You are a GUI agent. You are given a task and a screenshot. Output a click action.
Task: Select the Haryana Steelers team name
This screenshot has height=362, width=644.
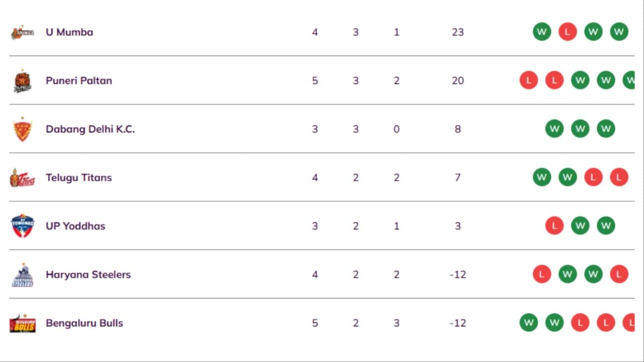(89, 275)
